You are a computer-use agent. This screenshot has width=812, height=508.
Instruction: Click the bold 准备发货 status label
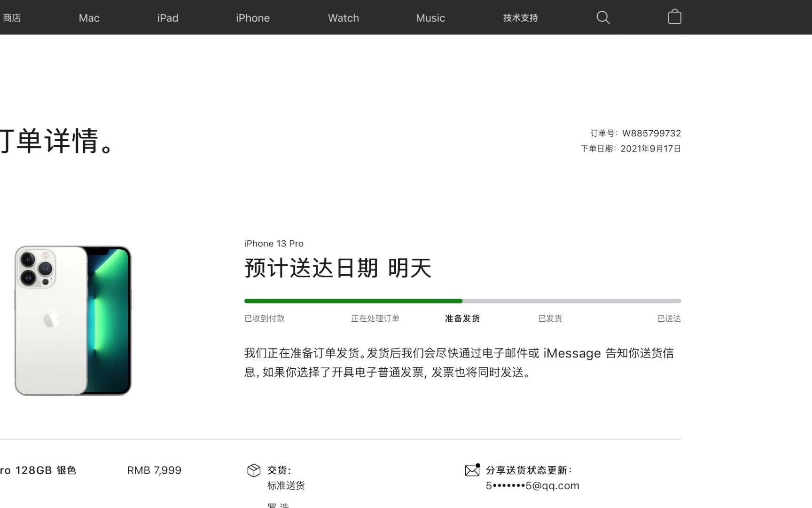tap(462, 318)
